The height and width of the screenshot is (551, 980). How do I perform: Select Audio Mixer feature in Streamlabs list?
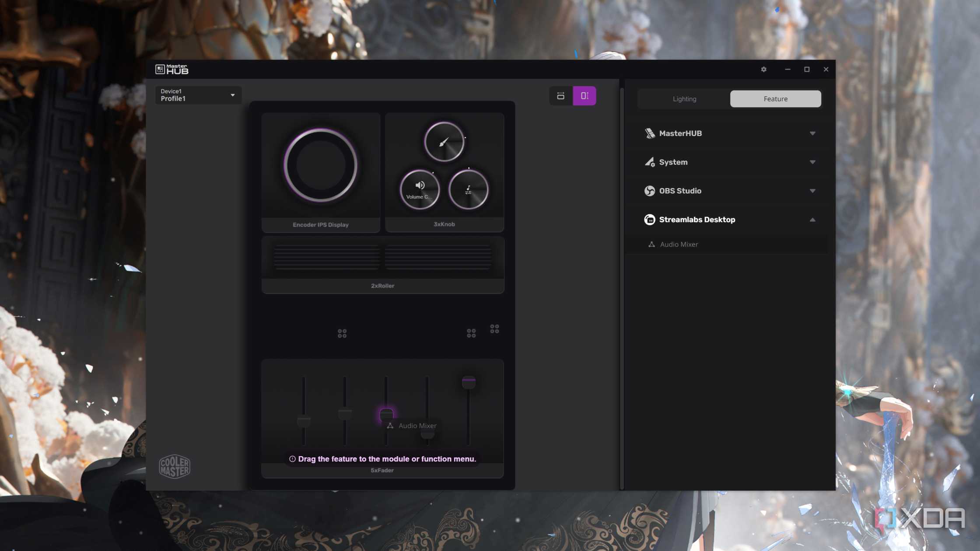point(727,244)
